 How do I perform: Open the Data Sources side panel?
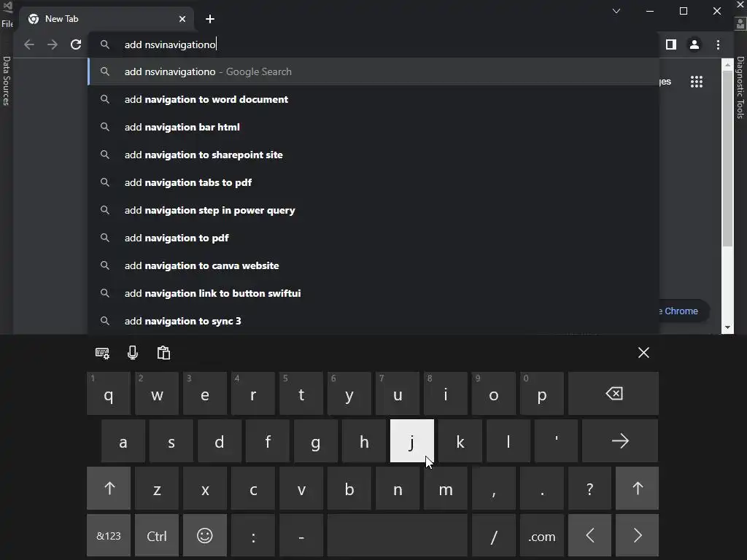coord(6,81)
